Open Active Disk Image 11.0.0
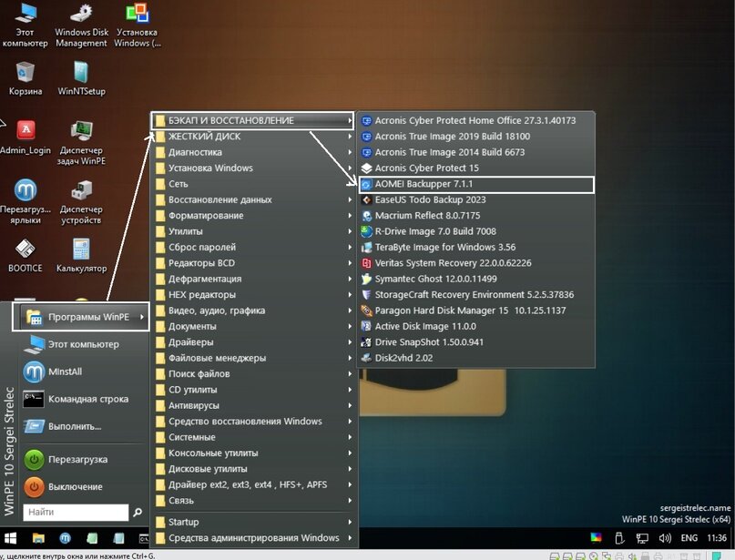735x560 pixels. tap(476, 327)
